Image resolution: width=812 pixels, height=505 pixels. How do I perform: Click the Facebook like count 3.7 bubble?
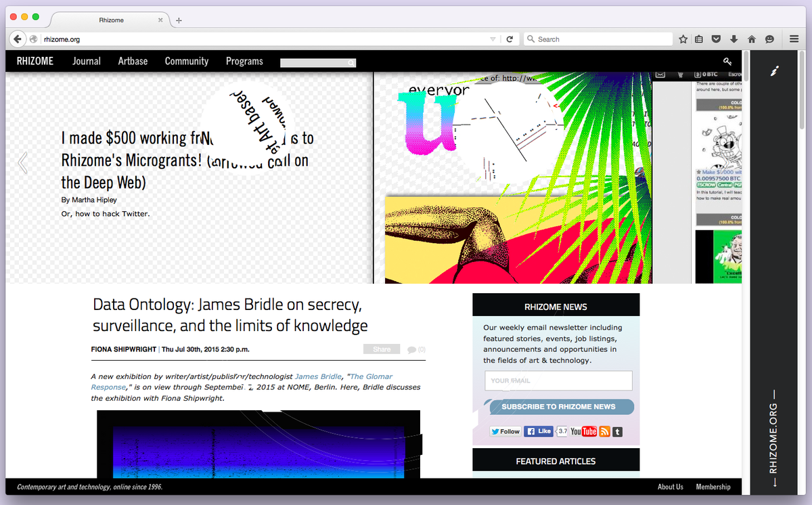[x=562, y=431]
